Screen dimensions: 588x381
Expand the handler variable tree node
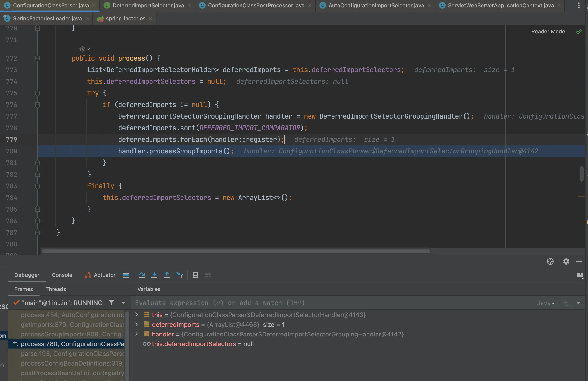[136, 334]
